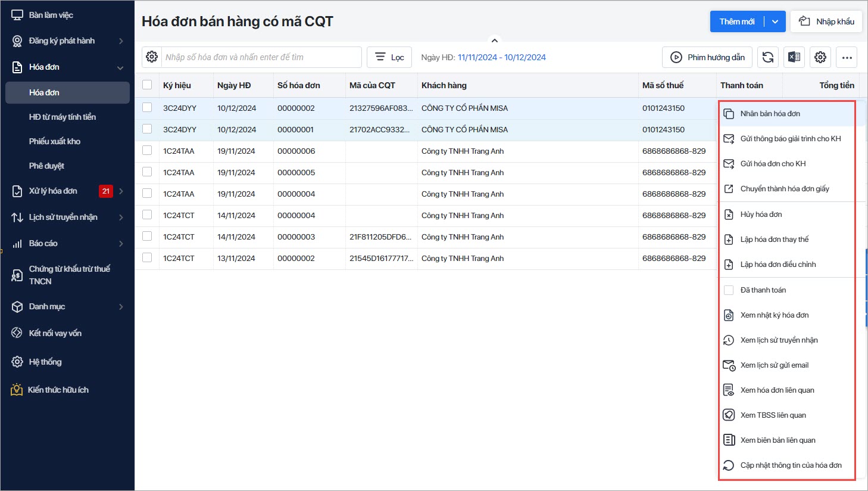Export the list with the Excel icon
The width and height of the screenshot is (868, 491).
(794, 57)
